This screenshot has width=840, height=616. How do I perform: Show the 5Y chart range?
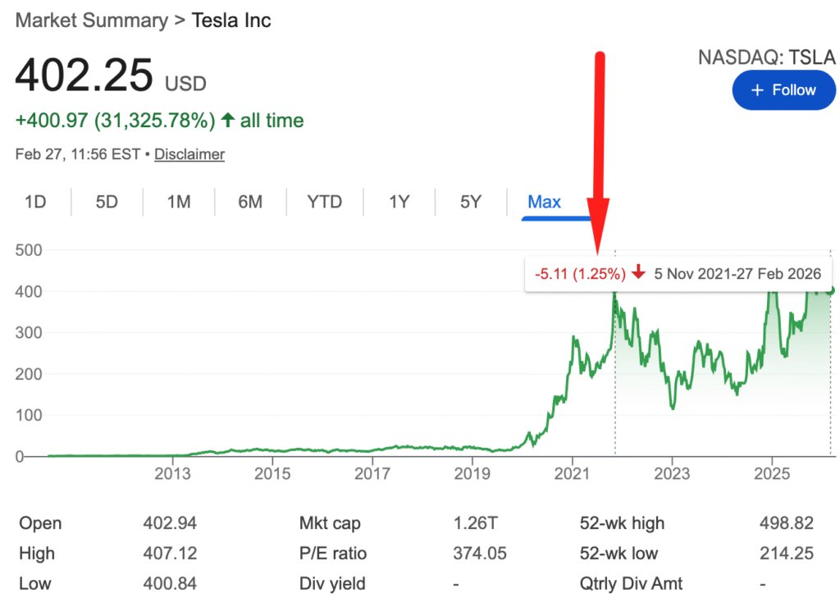(470, 202)
